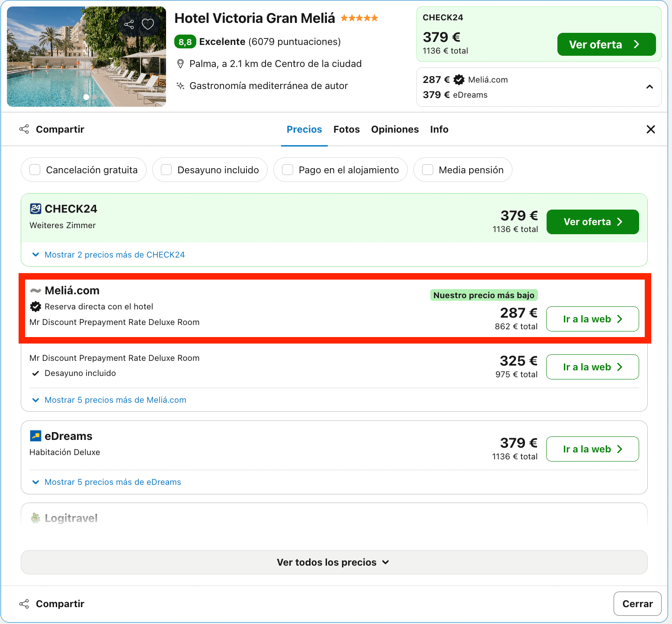Screen dimensions: 672x624
Task: Collapse the top price summary chevron
Action: coord(650,87)
